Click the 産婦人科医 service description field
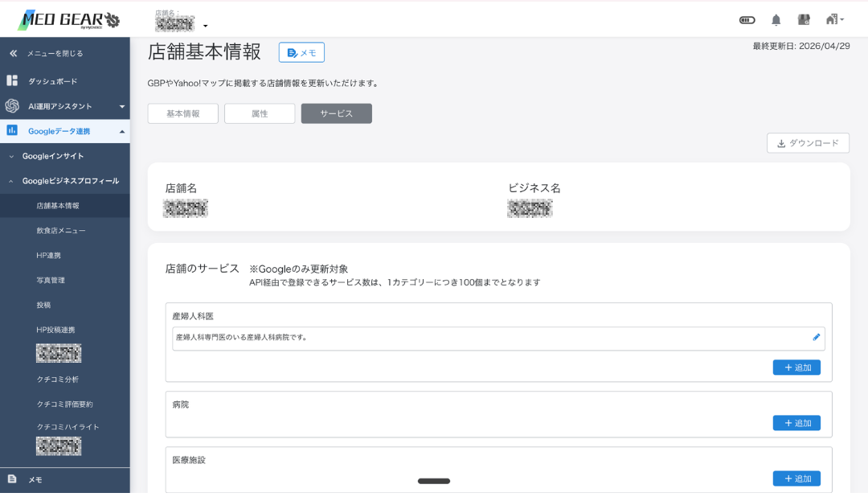 click(498, 339)
